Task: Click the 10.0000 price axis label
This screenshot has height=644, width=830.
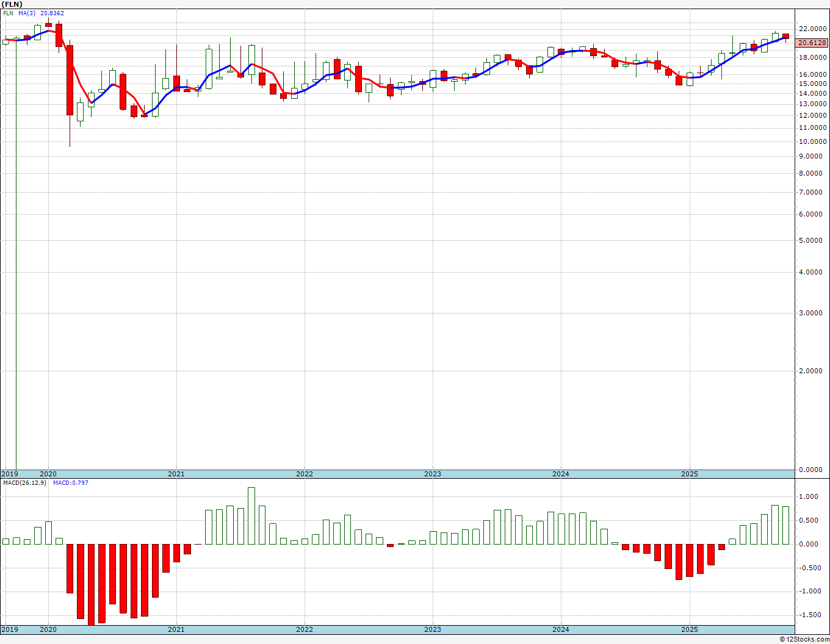Action: pyautogui.click(x=814, y=141)
